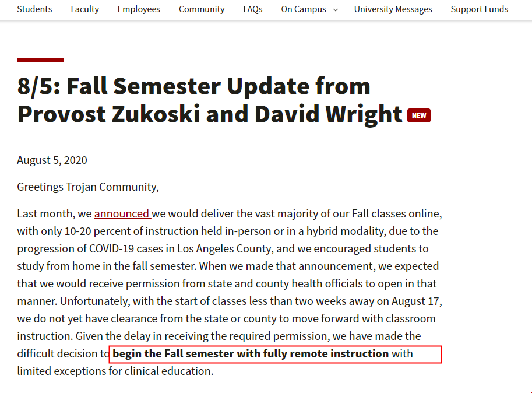Click the 8/5 Fall Semester Update headline

[x=210, y=100]
